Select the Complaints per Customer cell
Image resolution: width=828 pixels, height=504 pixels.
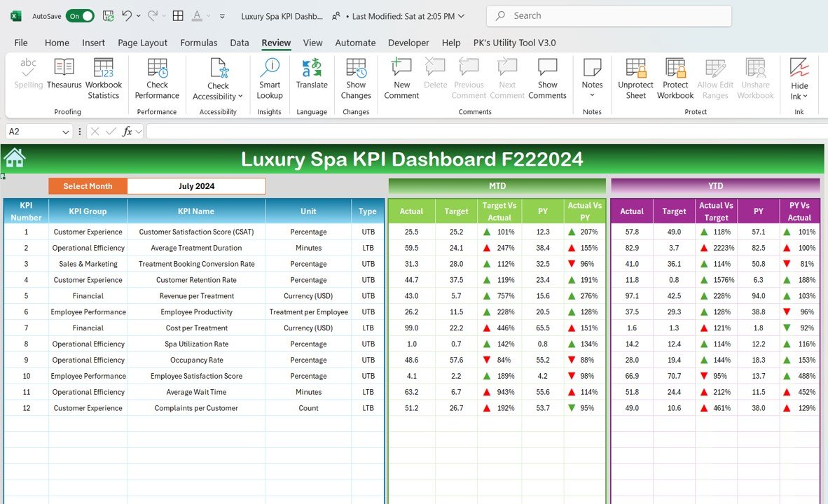coord(196,408)
